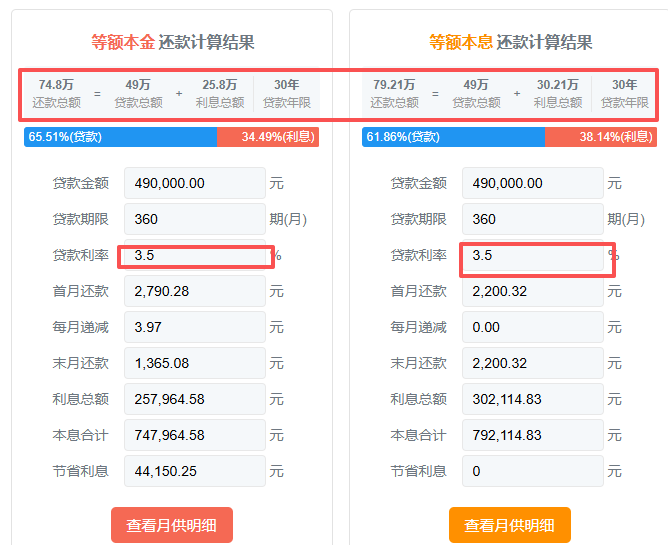Viewport: 668px width, 545px height.
Task: Select the 贷款利率 field in 等额本息 panel
Action: coord(533,256)
